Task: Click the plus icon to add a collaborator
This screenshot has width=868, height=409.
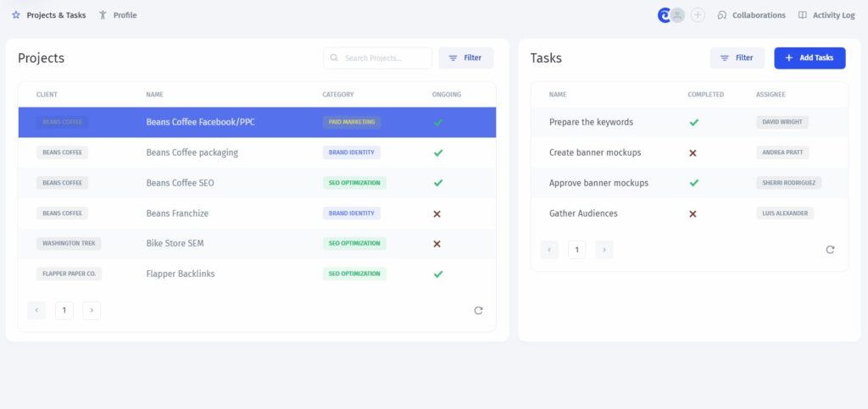Action: click(698, 15)
